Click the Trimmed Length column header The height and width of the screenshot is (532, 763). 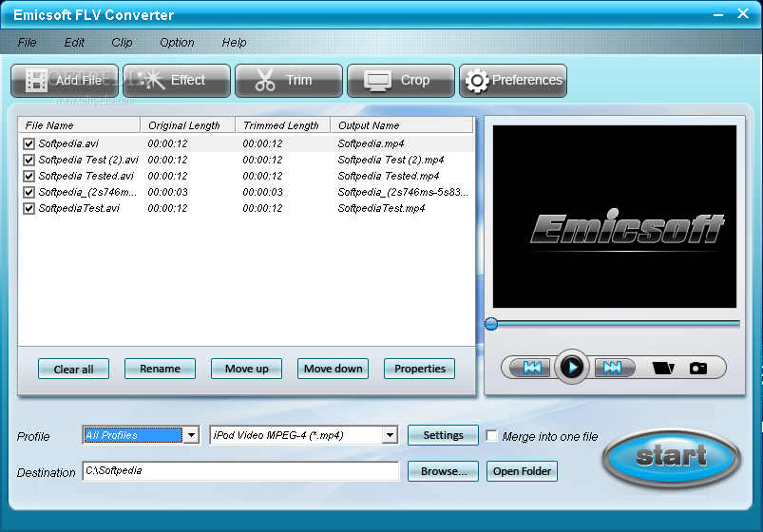pyautogui.click(x=283, y=125)
